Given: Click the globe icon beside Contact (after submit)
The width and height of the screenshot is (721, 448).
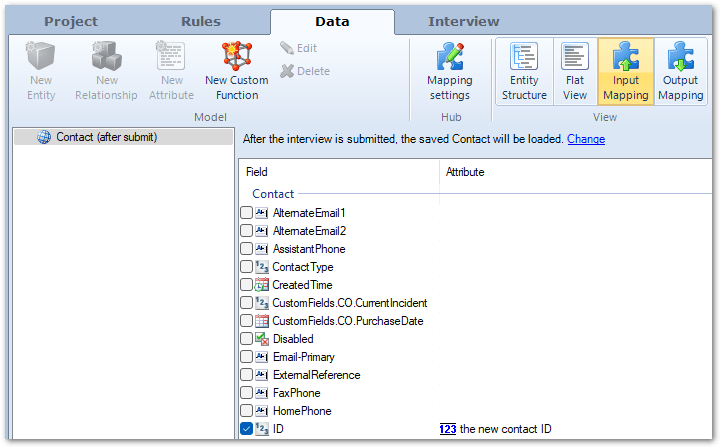Looking at the screenshot, I should (44, 137).
